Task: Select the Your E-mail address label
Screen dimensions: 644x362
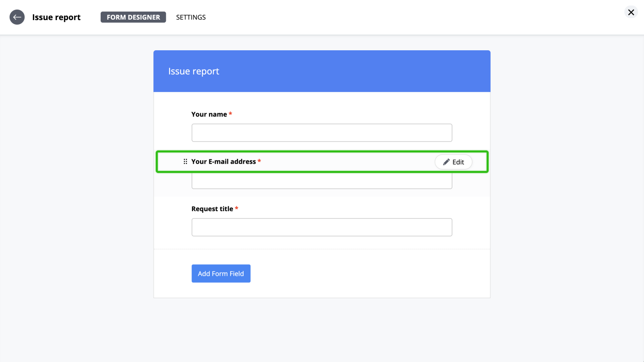Action: point(223,162)
